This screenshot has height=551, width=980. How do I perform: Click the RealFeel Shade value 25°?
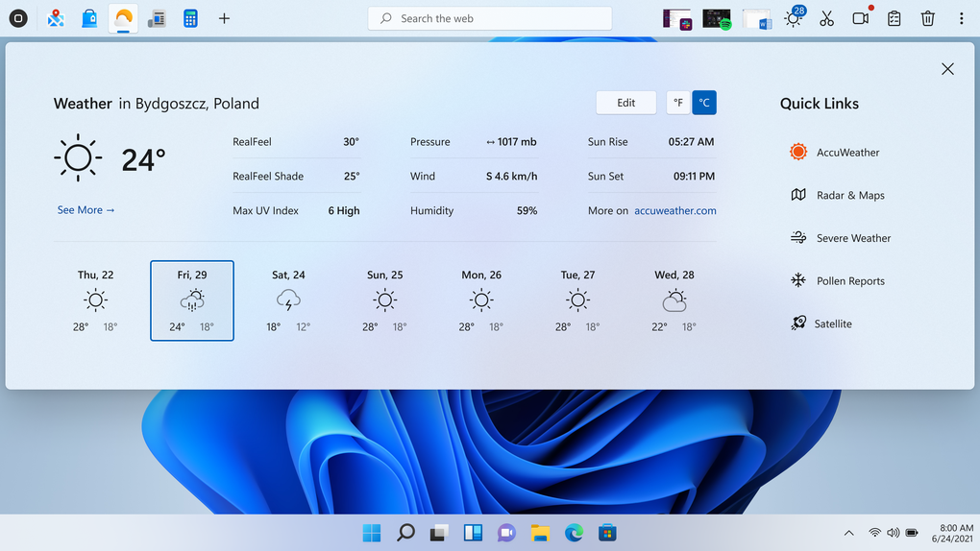[x=352, y=177]
